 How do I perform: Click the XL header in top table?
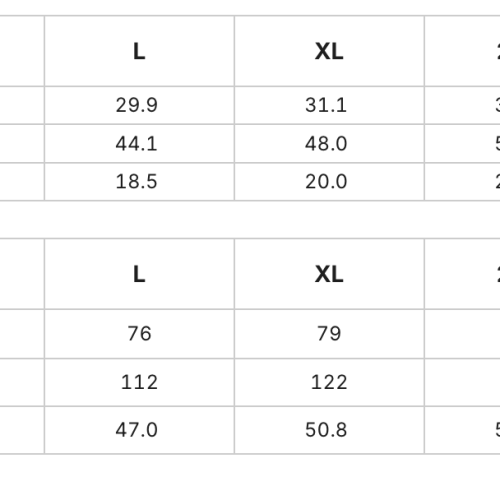(x=329, y=51)
